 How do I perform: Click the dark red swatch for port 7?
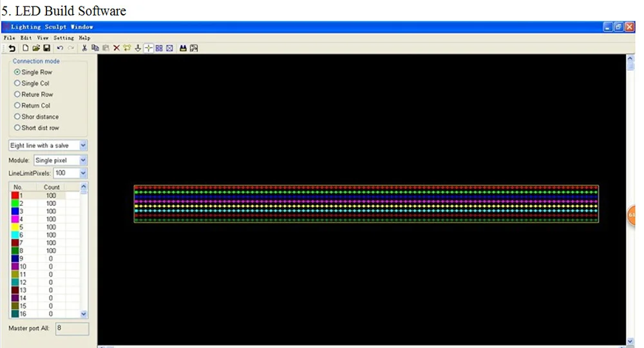click(x=15, y=243)
